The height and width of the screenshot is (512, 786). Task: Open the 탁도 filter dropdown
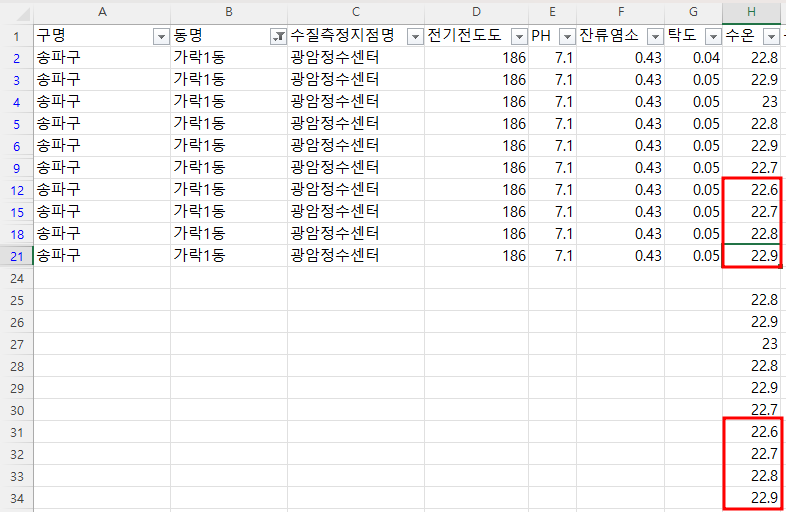click(713, 37)
